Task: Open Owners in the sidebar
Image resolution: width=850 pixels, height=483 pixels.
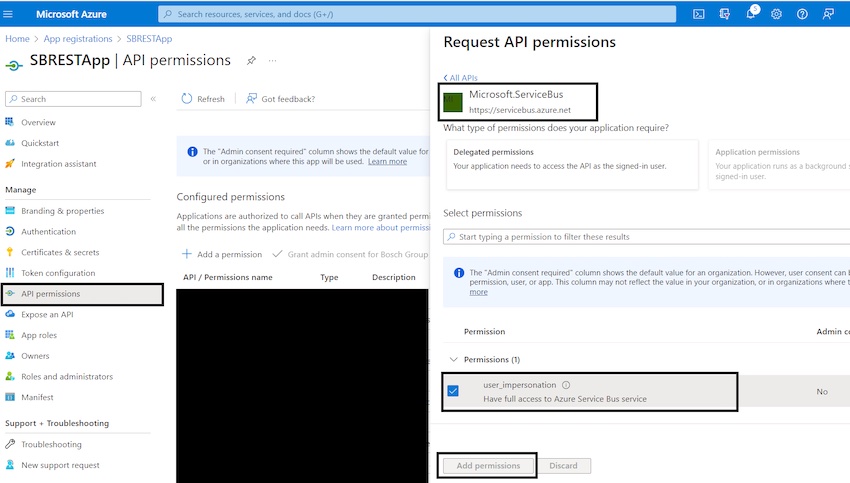Action: click(35, 356)
